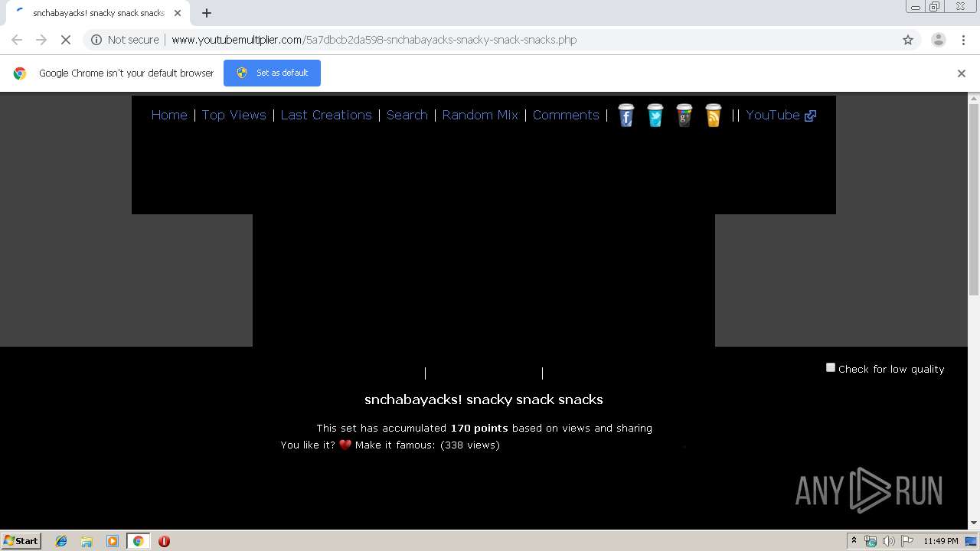Open the Google Plus cup icon
Viewport: 980px width, 551px height.
click(684, 116)
